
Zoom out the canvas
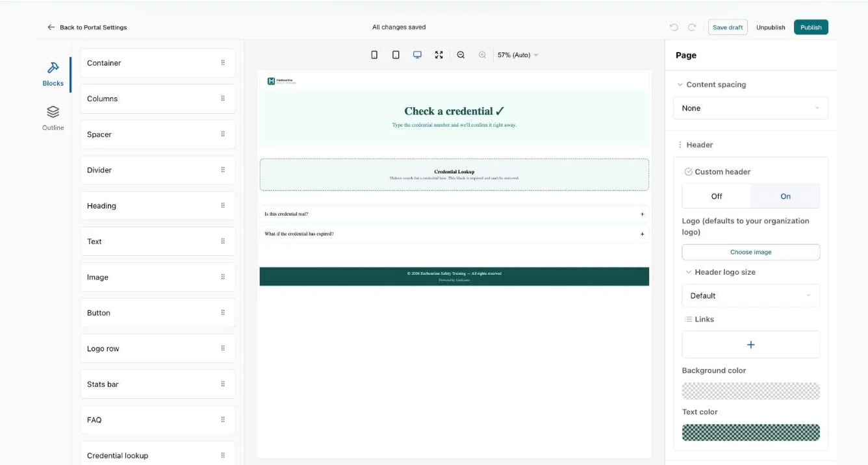(x=461, y=55)
